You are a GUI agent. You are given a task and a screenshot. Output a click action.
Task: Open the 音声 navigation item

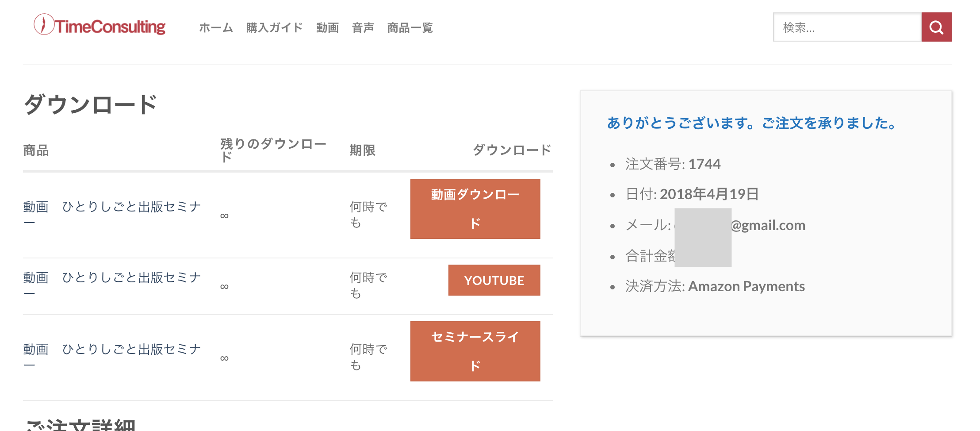point(363,28)
